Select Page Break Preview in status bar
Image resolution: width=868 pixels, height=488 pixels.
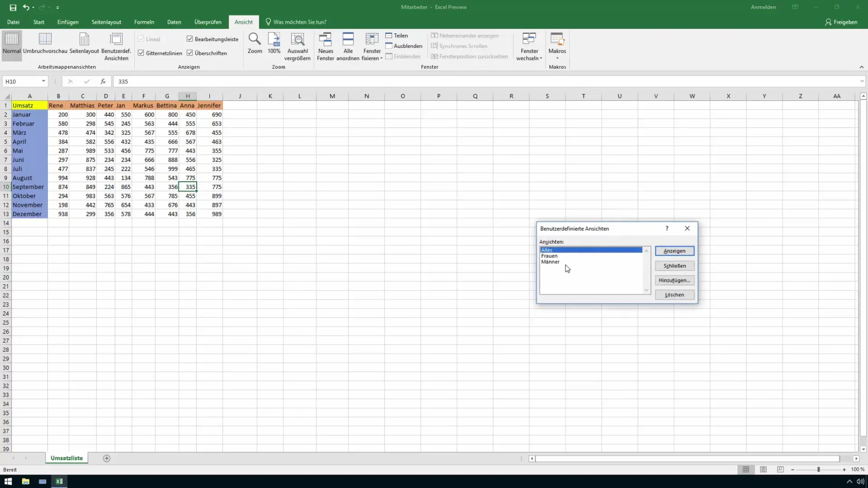(780, 469)
